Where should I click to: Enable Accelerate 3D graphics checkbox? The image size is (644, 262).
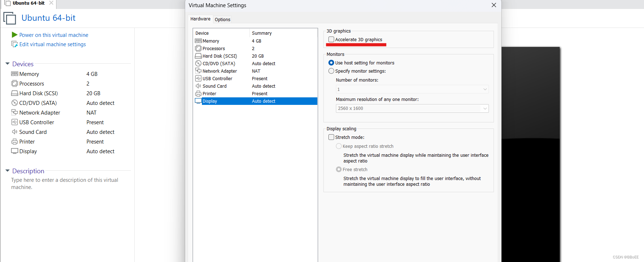(x=331, y=39)
